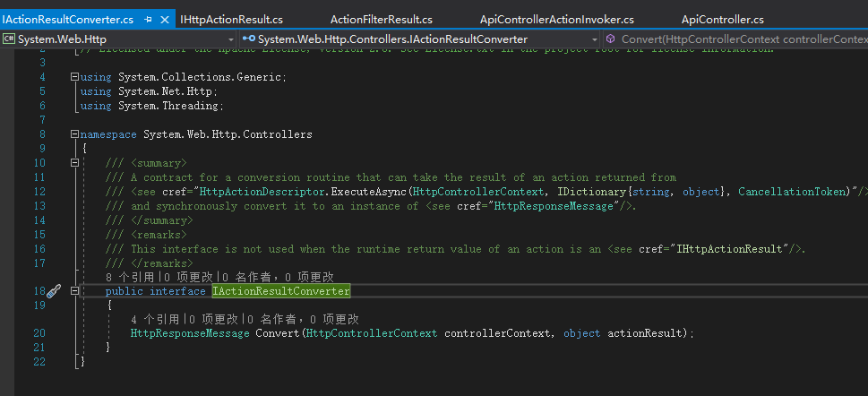Switch to the IHttpActionResult.cs tab
Image resolution: width=868 pixels, height=396 pixels.
(x=231, y=20)
